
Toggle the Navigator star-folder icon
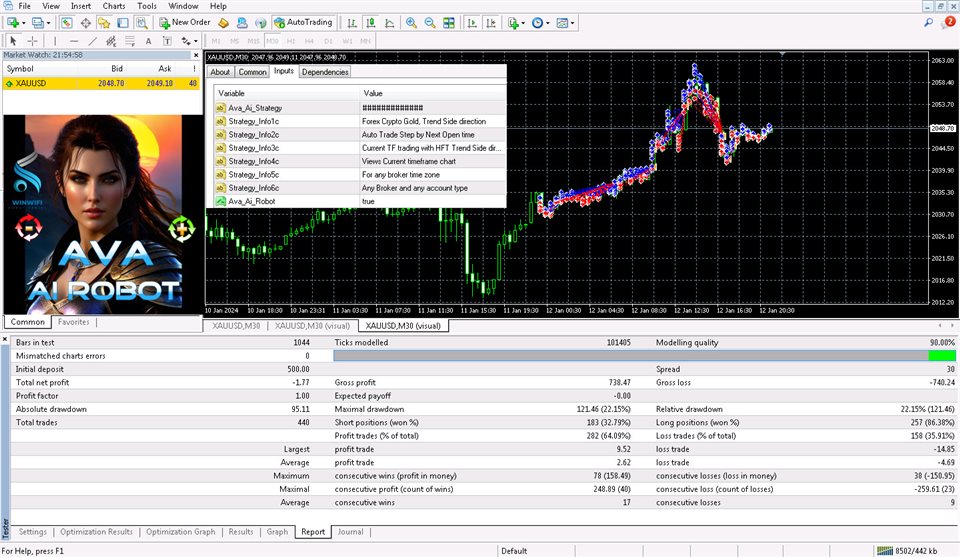point(104,23)
